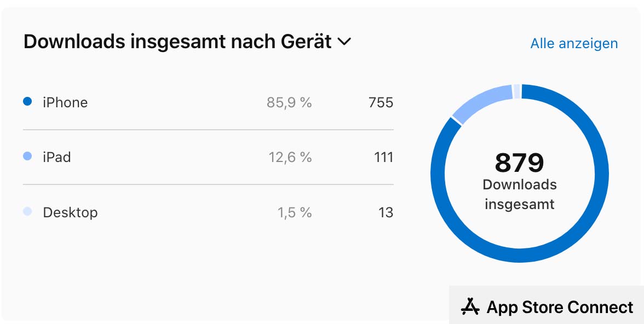Open the Downloads insgesamt nach Gerät title
The width and height of the screenshot is (644, 324).
point(177,42)
